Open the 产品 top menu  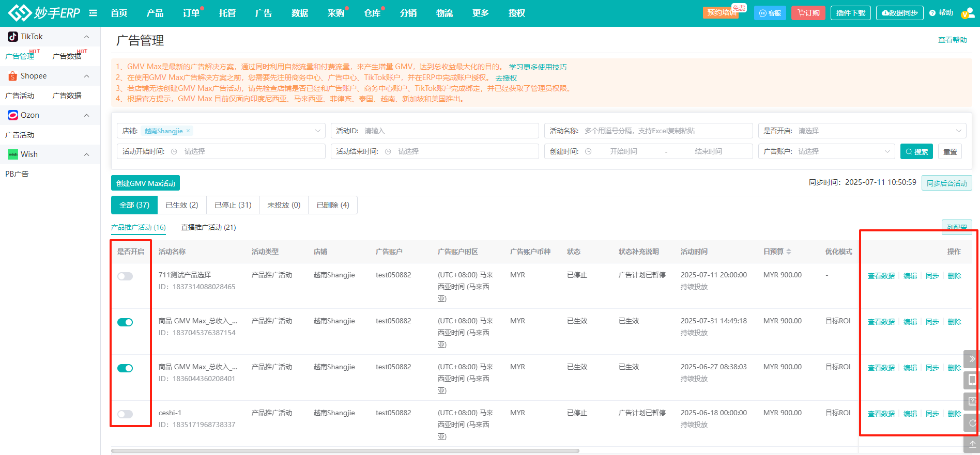point(155,13)
